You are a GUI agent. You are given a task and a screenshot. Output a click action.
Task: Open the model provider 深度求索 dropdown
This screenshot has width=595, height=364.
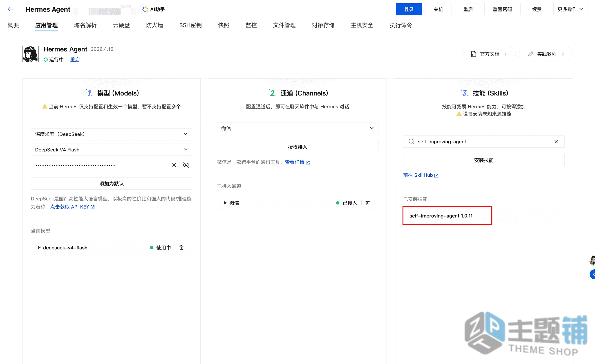[x=111, y=134]
